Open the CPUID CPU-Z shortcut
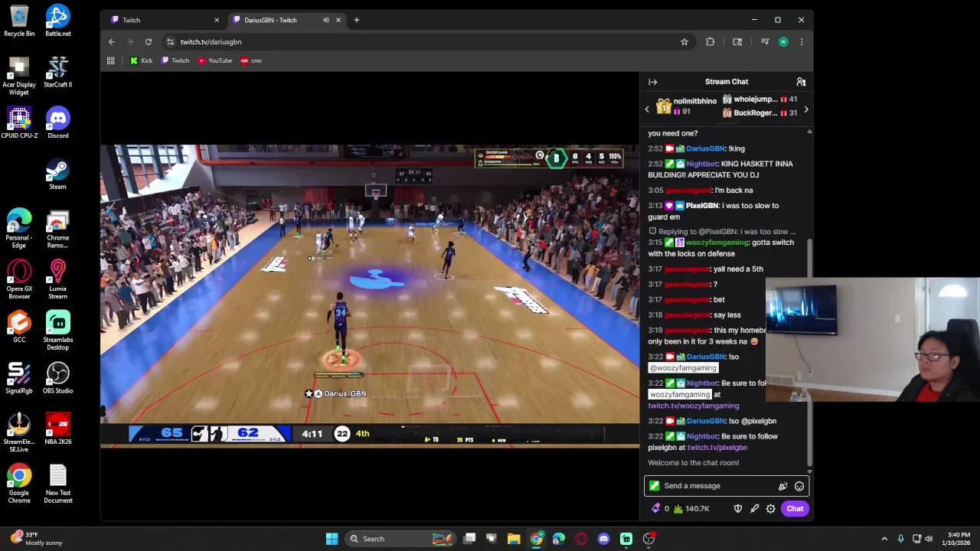The image size is (980, 551). [19, 123]
